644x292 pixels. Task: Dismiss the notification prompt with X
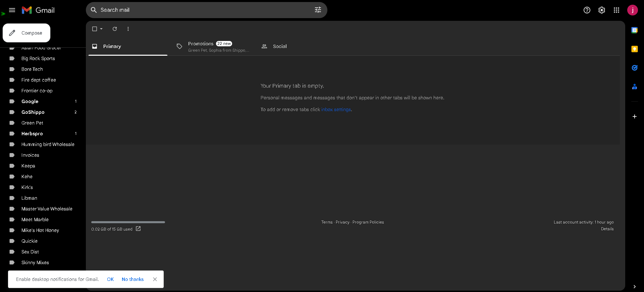(x=155, y=279)
